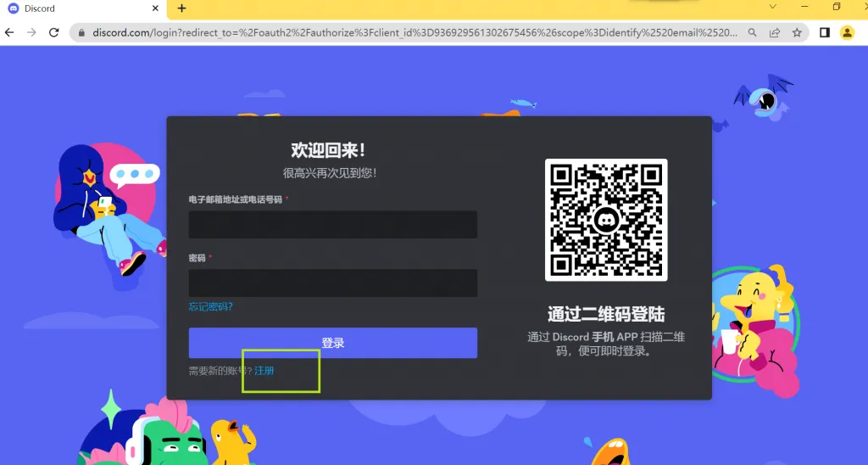868x465 pixels.
Task: Click the browser forward arrow
Action: 31,33
